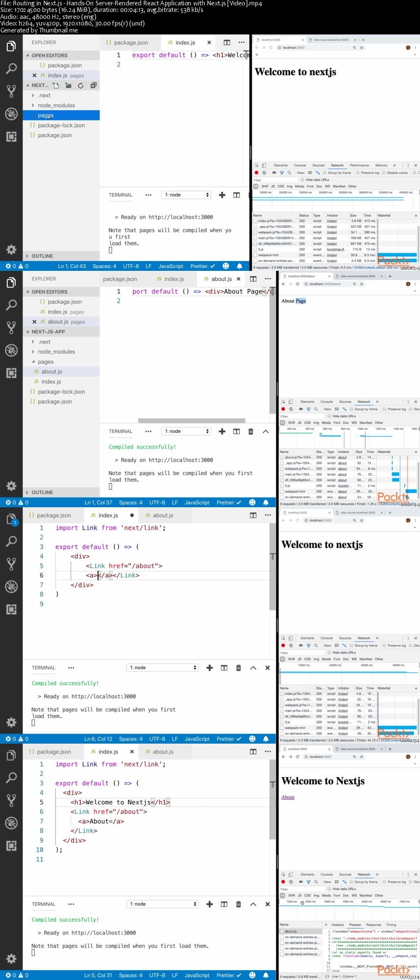Open more editor actions in the 00:01:04 frame
Image resolution: width=420 pixels, height=980 pixels.
click(242, 42)
